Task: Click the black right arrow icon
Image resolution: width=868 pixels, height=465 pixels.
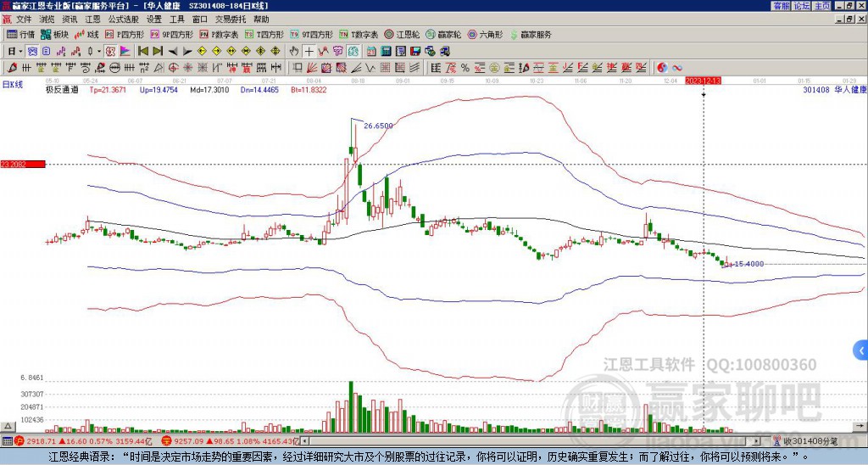Action: click(187, 51)
